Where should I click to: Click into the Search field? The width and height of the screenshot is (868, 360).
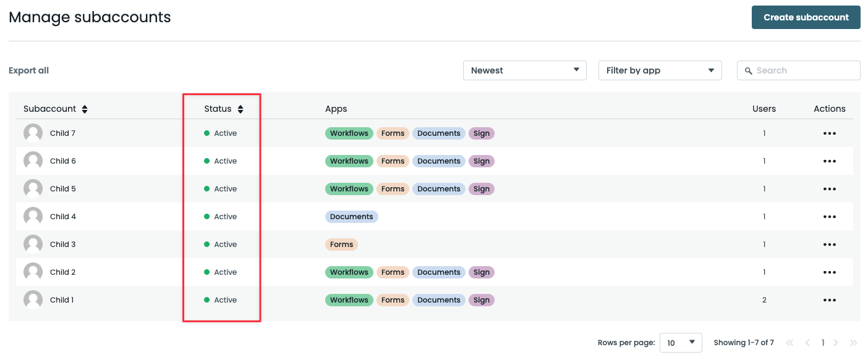pyautogui.click(x=804, y=70)
